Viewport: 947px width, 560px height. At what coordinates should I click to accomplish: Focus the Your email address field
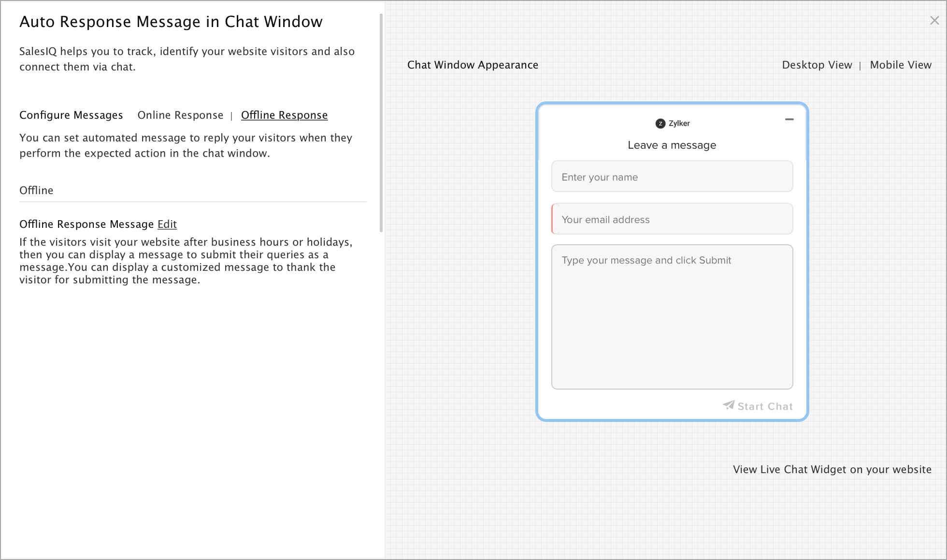(672, 219)
